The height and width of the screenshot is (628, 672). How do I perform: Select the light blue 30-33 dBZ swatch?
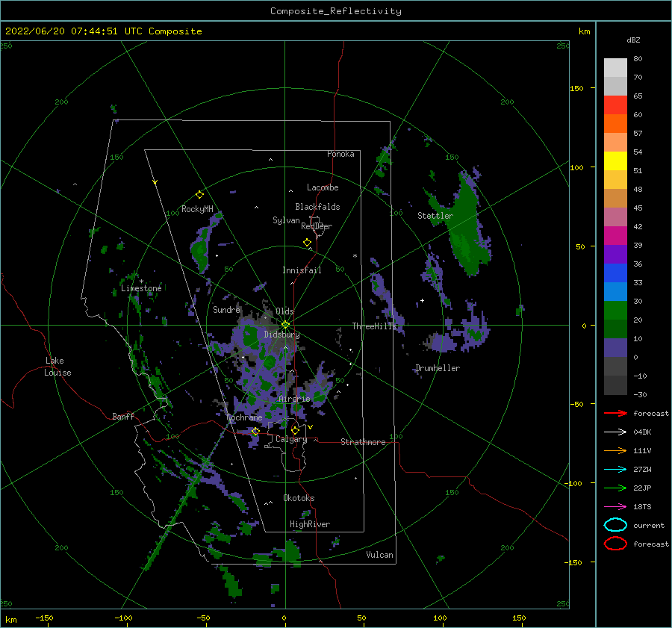pyautogui.click(x=615, y=291)
